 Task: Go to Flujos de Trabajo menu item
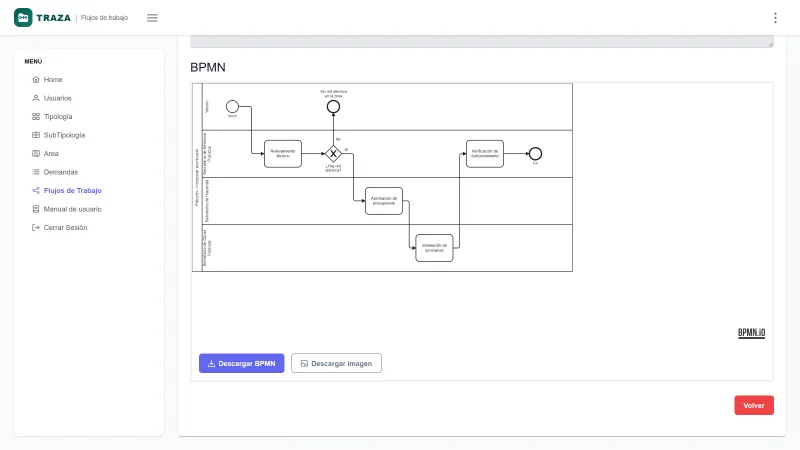click(72, 190)
